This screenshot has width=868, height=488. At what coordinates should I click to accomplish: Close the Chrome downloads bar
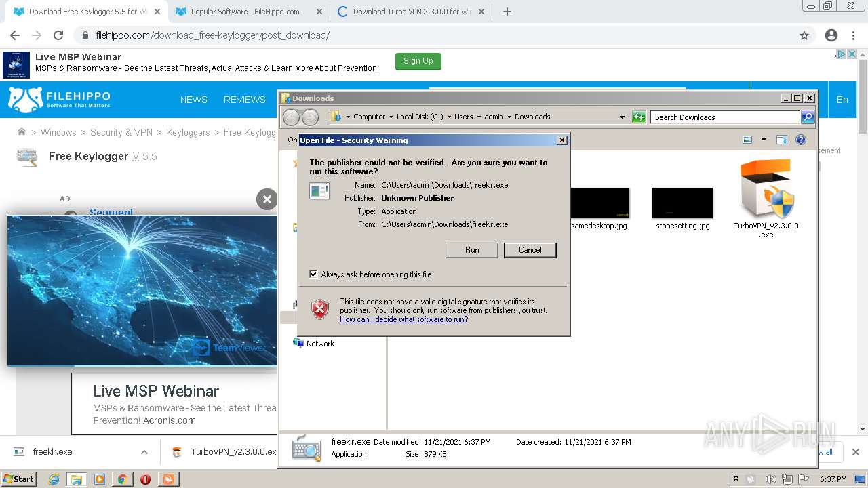click(855, 452)
